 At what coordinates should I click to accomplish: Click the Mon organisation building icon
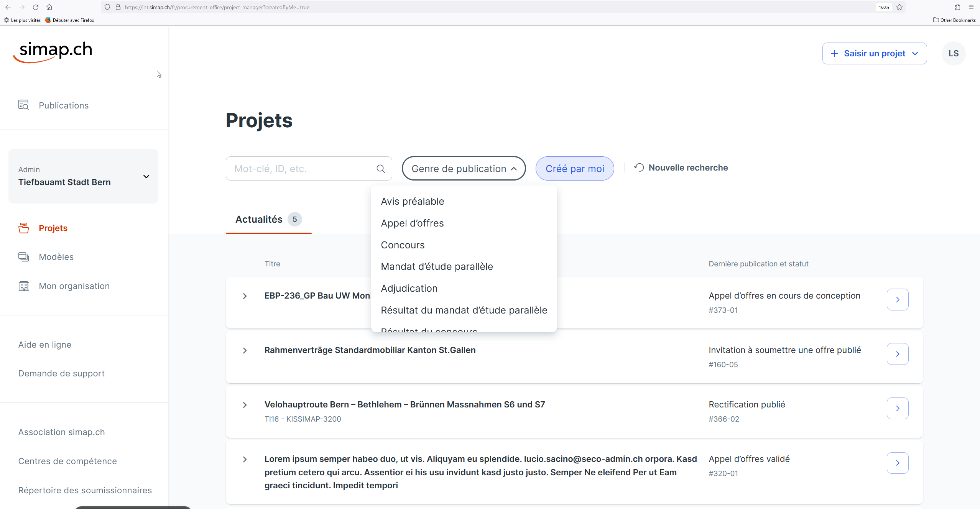pyautogui.click(x=24, y=286)
